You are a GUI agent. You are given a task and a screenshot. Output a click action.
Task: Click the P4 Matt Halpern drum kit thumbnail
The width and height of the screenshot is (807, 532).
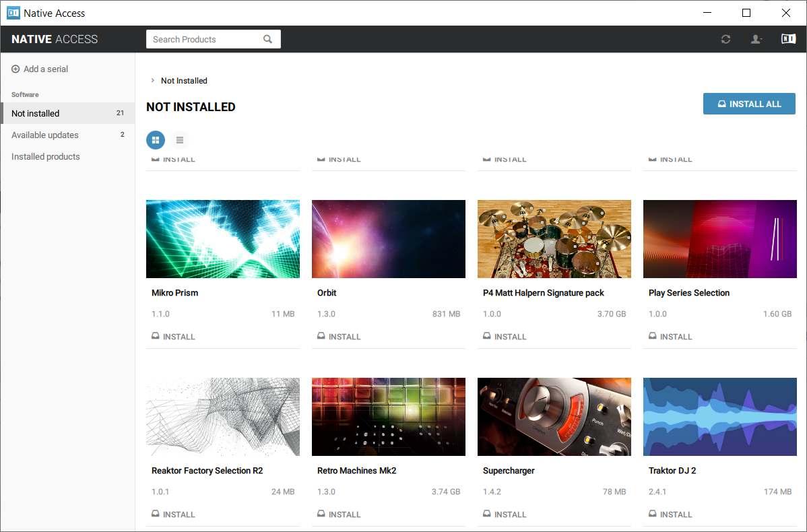point(554,239)
